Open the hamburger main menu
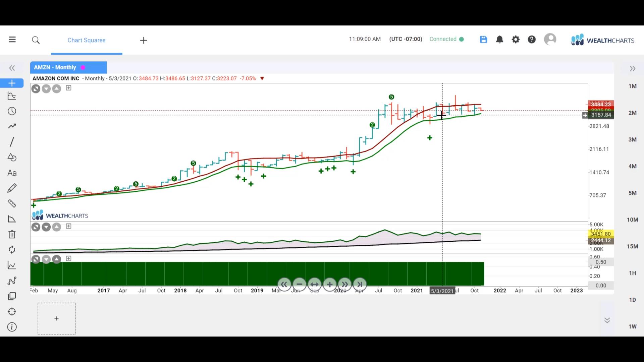 click(12, 40)
